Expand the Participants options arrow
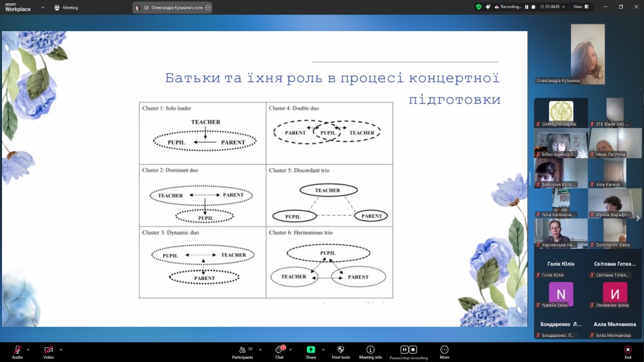 pyautogui.click(x=260, y=350)
